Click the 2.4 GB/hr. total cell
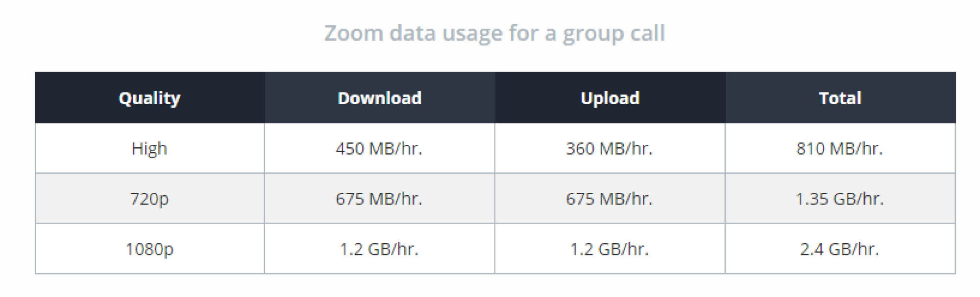This screenshot has height=297, width=980. pyautogui.click(x=840, y=249)
